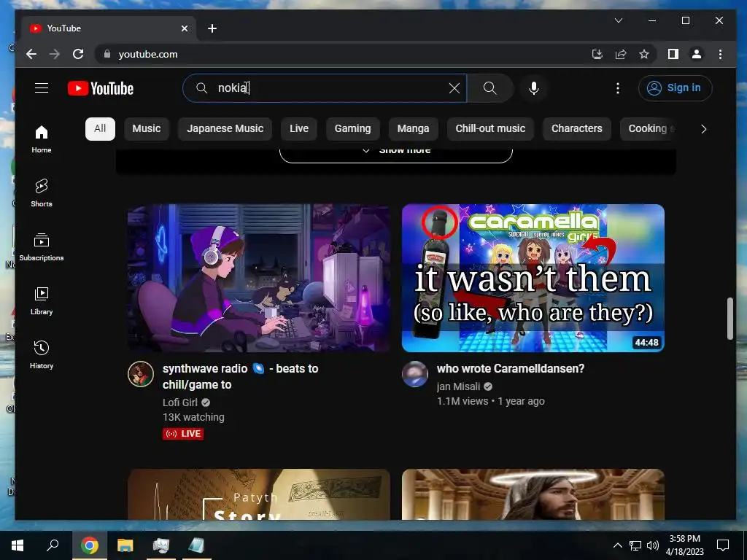The image size is (747, 560).
Task: Open YouTube settings three-dot menu
Action: point(617,88)
